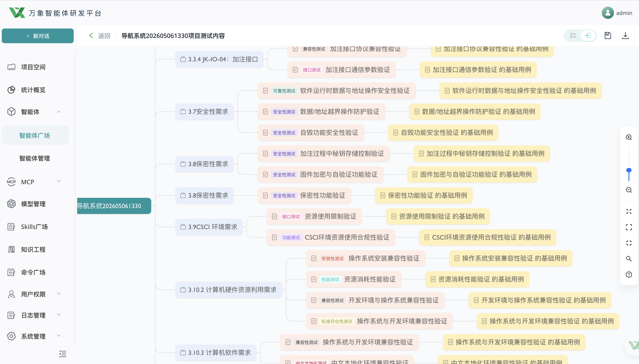
Task: Select node 加注过程中秘钥存储控制验证
Action: point(323,153)
